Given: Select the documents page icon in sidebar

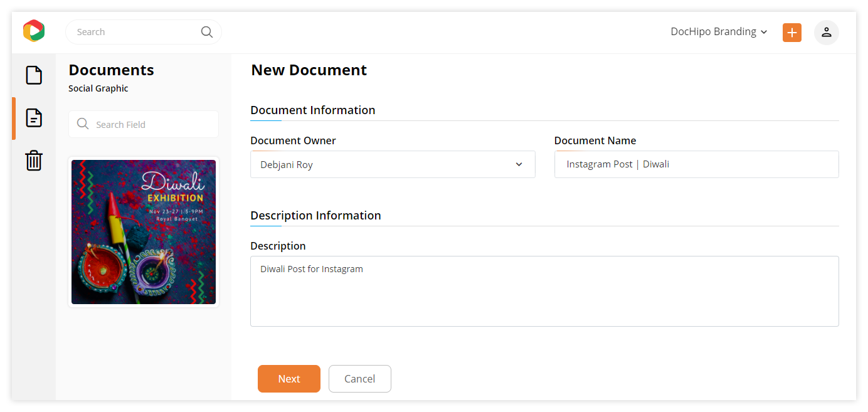Looking at the screenshot, I should pos(34,117).
